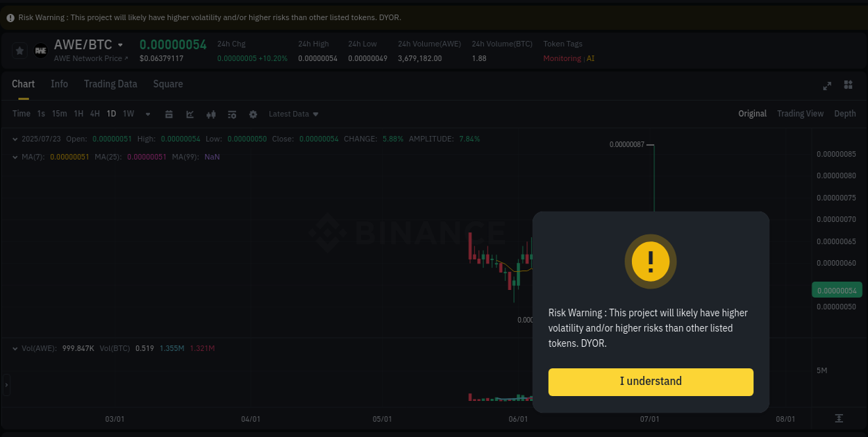
Task: Select the candlestick chart style icon
Action: 210,114
